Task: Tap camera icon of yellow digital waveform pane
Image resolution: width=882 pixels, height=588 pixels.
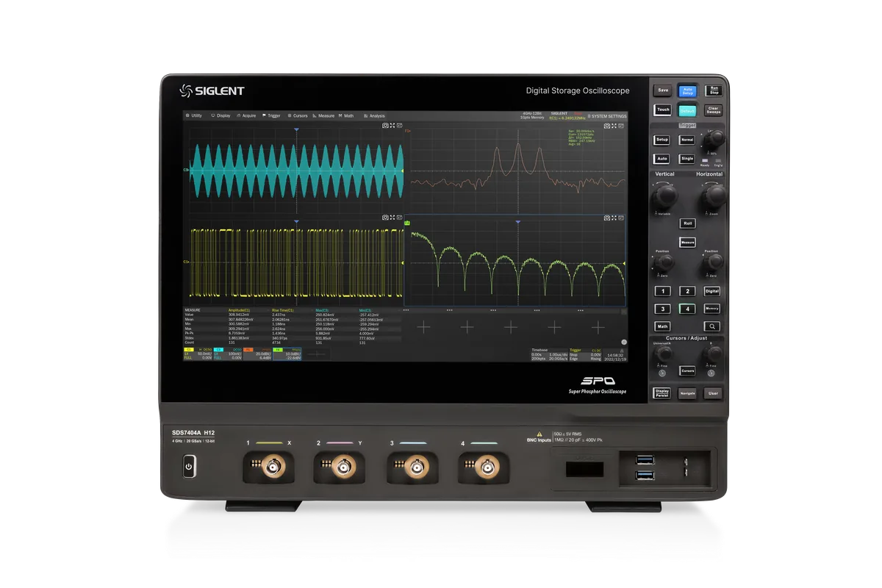Action: click(x=385, y=218)
